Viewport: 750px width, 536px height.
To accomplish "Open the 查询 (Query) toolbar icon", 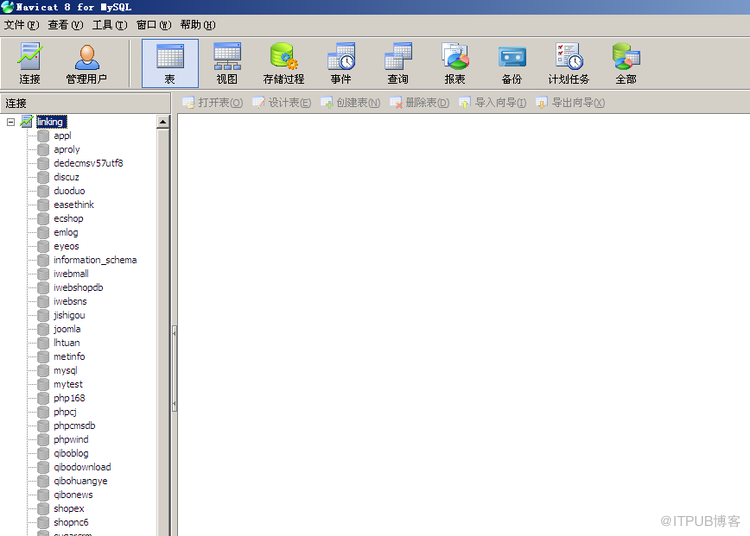I will 397,63.
